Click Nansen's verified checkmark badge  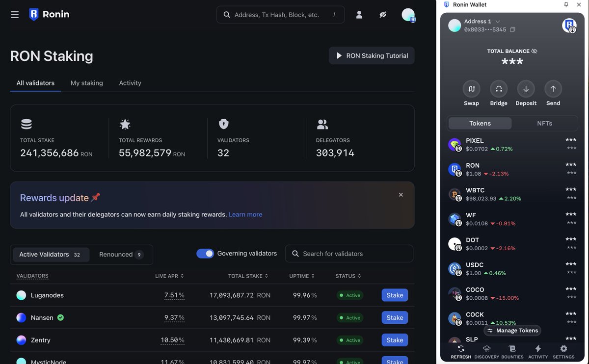pos(60,318)
